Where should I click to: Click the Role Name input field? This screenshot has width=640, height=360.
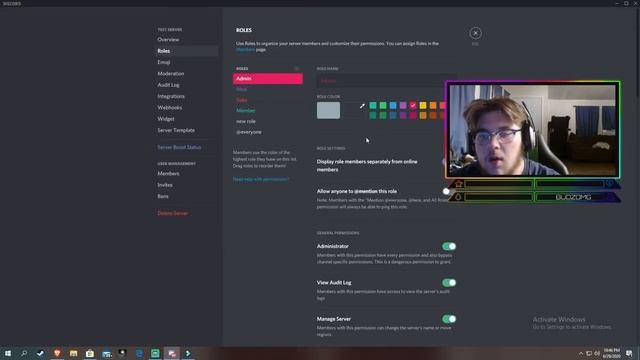click(x=380, y=81)
